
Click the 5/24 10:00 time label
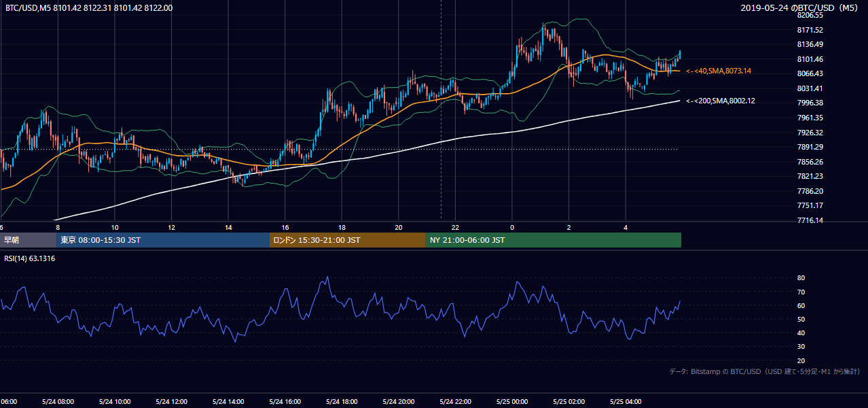[114, 402]
